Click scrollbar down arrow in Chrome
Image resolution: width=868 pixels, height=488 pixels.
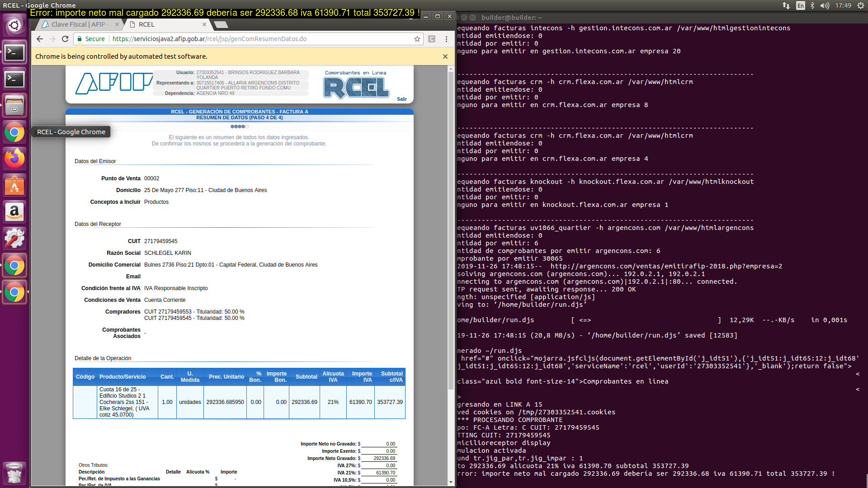click(451, 482)
